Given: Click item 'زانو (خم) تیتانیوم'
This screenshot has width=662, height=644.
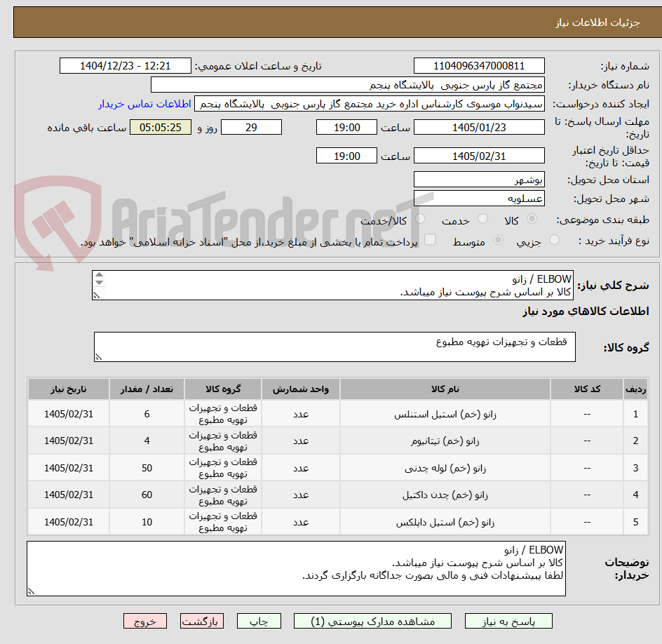Looking at the screenshot, I should (445, 441).
